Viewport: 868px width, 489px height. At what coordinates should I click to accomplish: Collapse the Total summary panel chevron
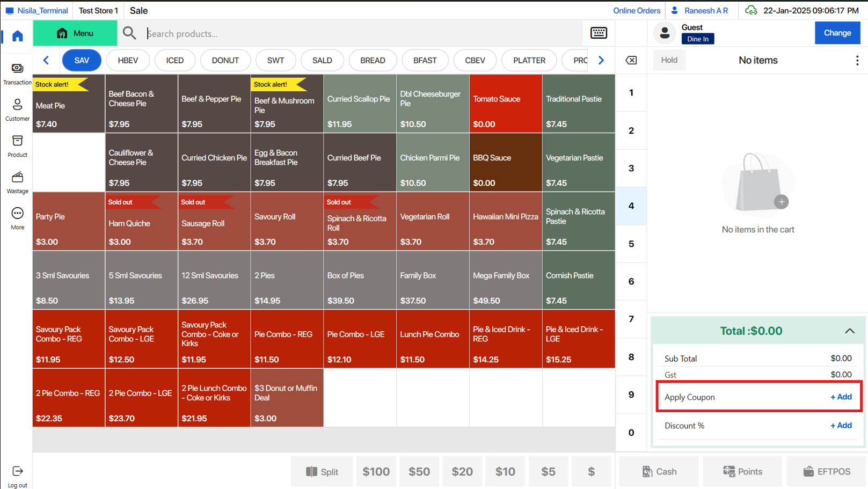(x=849, y=331)
